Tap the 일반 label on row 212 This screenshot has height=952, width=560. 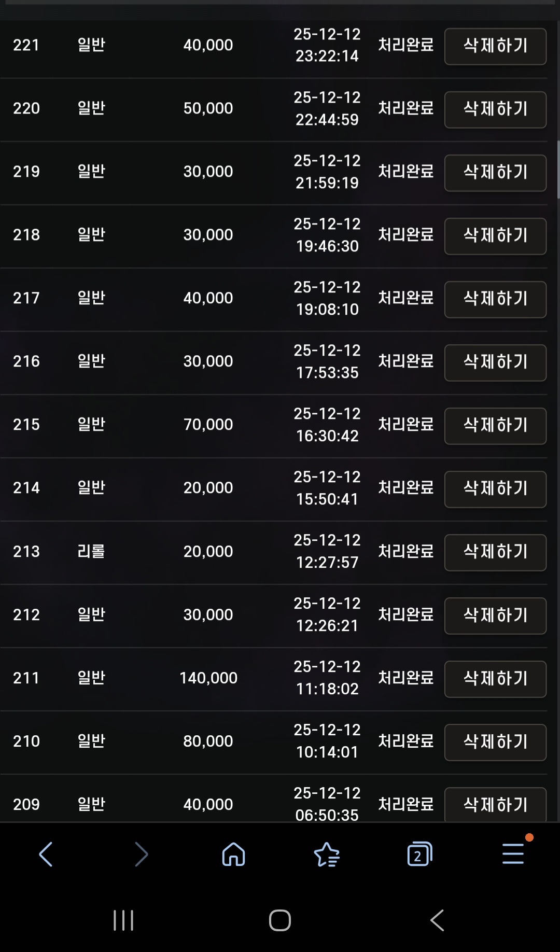coord(91,615)
